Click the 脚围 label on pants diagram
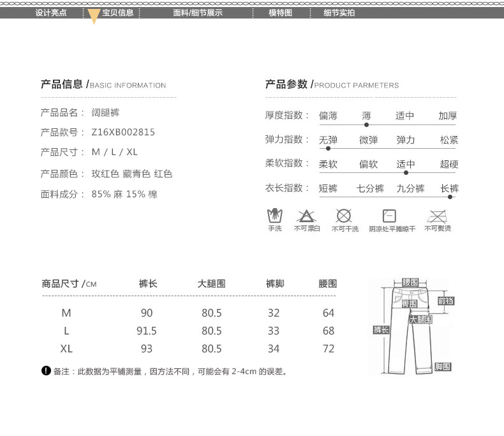This screenshot has width=504, height=436. tap(443, 366)
